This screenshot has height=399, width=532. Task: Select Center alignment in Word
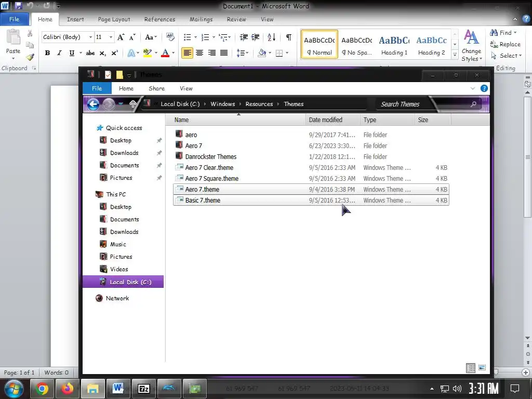(x=199, y=53)
